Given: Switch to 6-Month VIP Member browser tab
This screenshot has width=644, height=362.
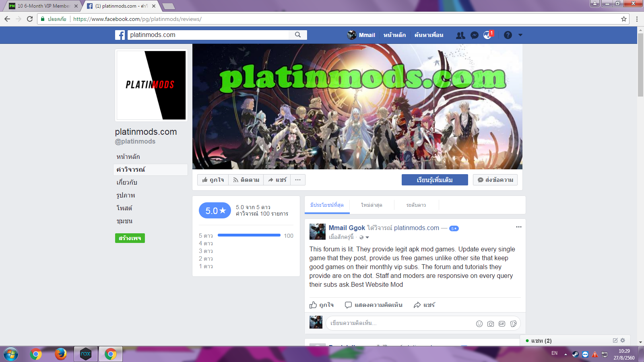Looking at the screenshot, I should [x=43, y=6].
